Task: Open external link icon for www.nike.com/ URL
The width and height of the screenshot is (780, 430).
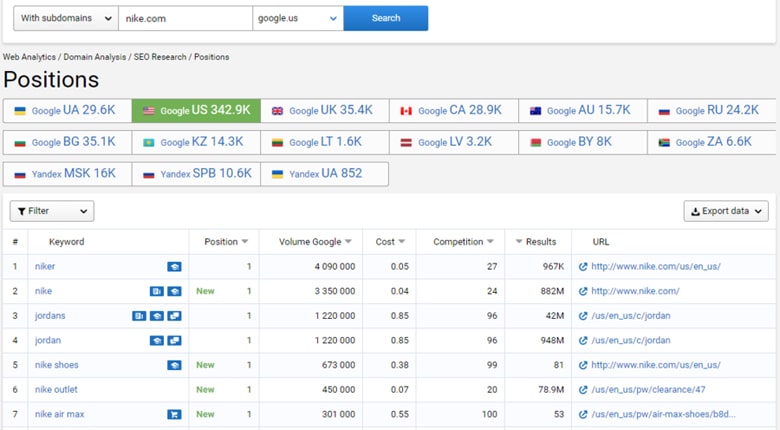Action: pyautogui.click(x=583, y=291)
